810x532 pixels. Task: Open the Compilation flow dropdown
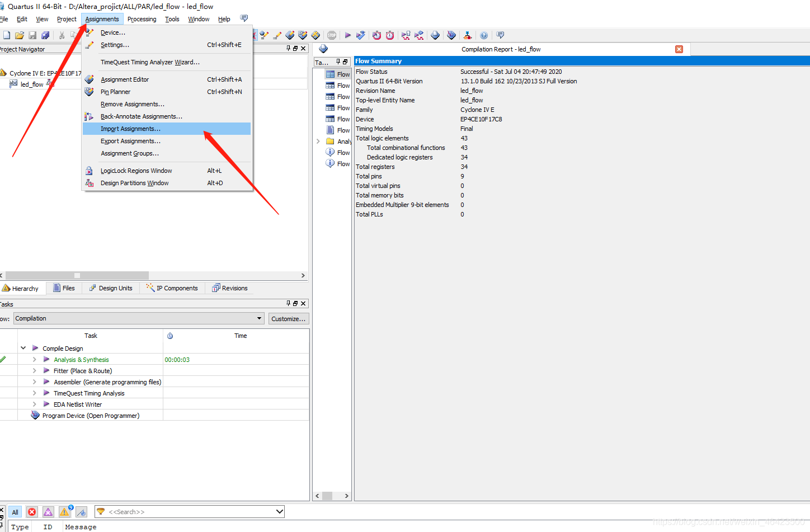pos(259,318)
